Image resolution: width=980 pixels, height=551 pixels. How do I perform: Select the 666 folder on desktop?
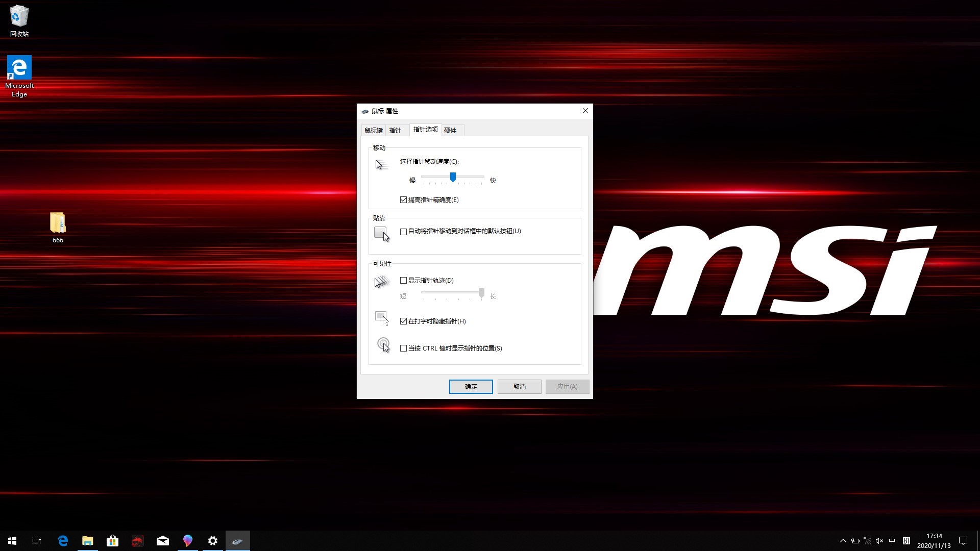click(x=58, y=228)
